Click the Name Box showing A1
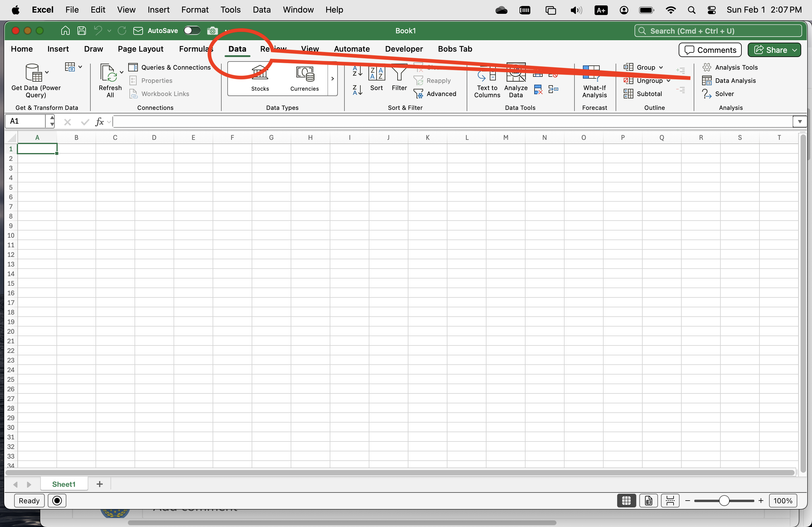Image resolution: width=812 pixels, height=527 pixels. click(x=26, y=121)
